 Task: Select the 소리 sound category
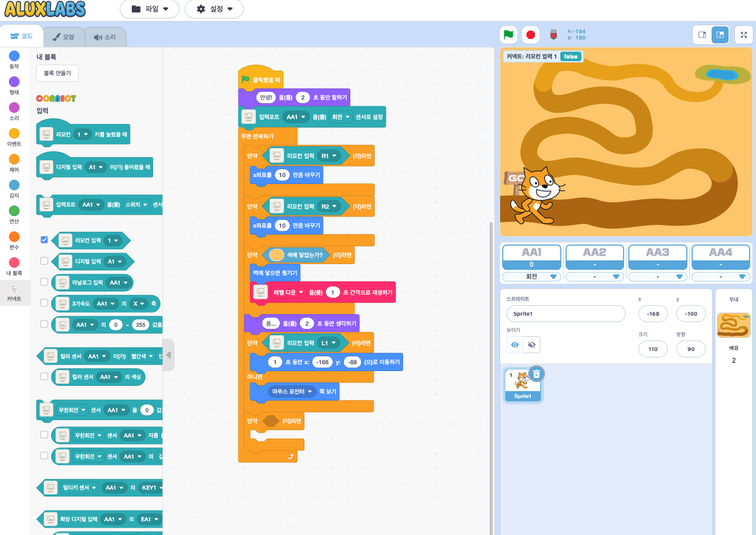(x=14, y=111)
